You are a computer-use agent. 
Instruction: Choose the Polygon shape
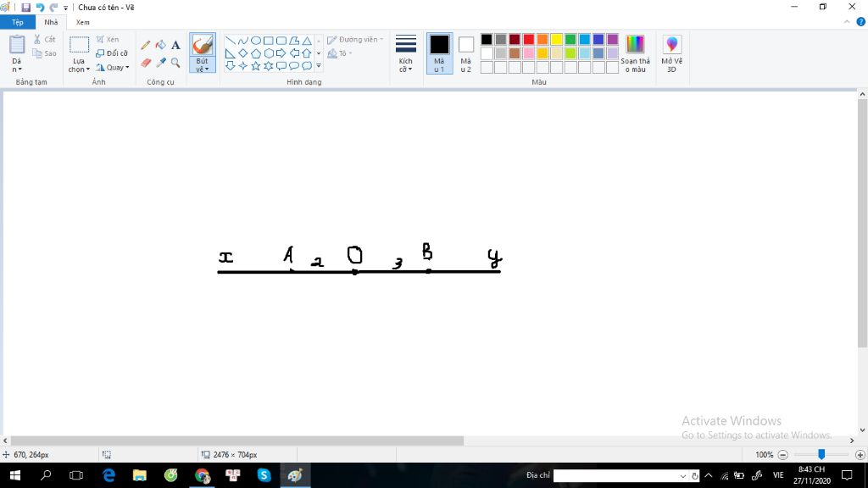coord(294,41)
